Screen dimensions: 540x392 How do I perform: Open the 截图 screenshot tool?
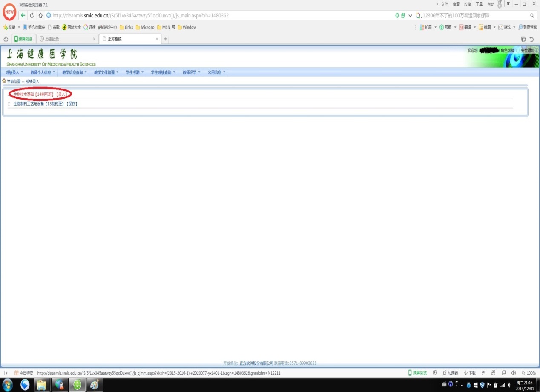pos(485,27)
